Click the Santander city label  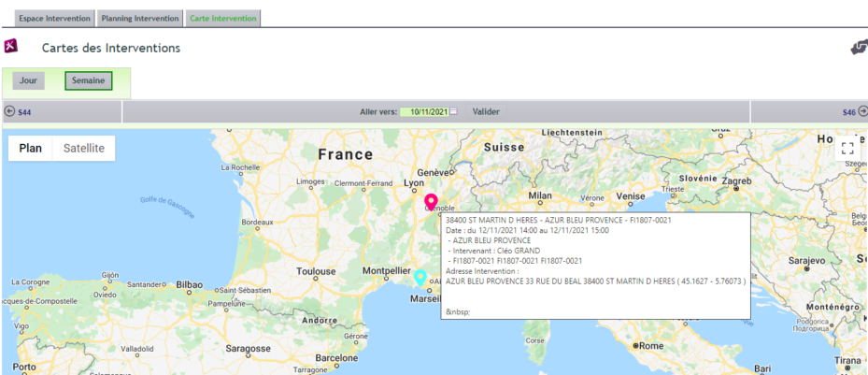[143, 284]
